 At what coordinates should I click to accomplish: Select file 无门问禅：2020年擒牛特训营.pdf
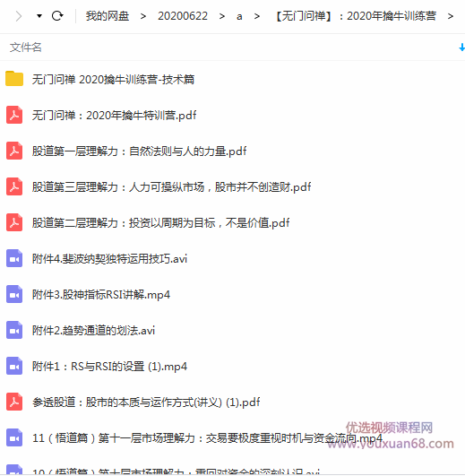point(114,116)
